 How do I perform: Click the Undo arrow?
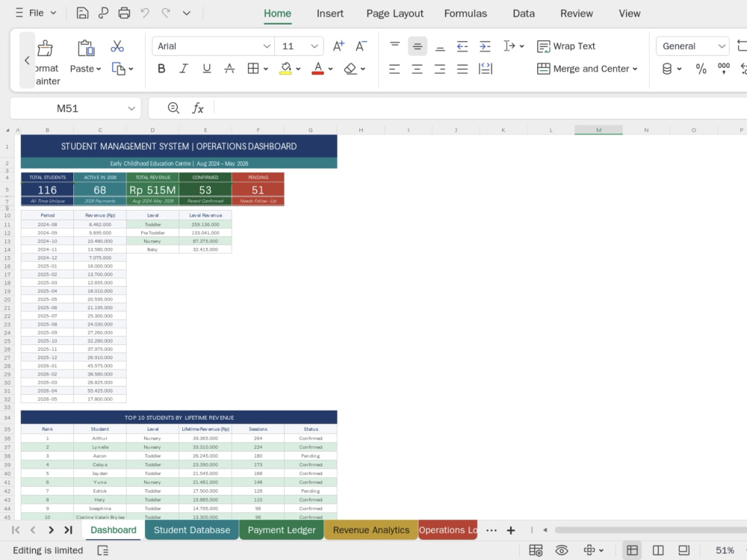[145, 13]
